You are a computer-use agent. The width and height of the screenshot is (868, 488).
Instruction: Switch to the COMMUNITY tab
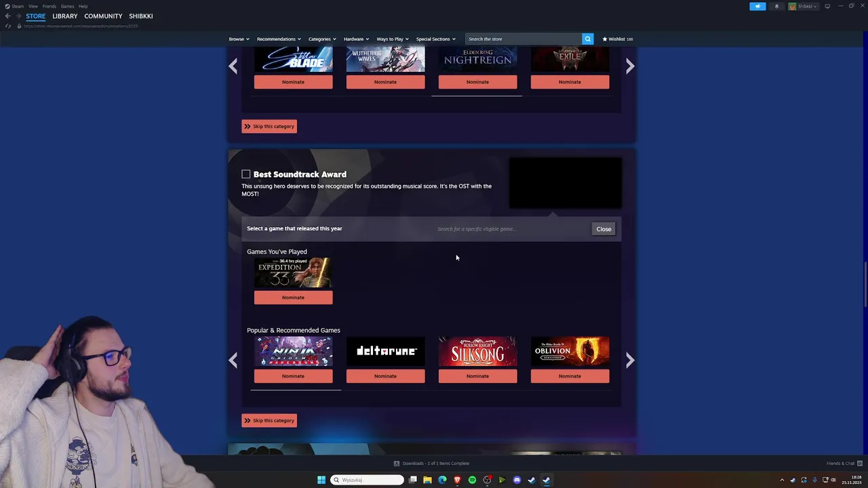tap(103, 16)
